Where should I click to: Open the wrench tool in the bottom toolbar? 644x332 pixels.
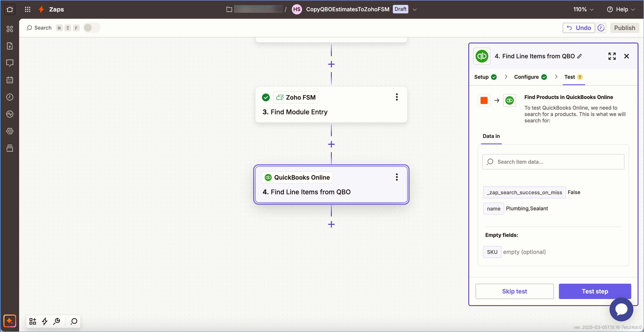(57, 321)
